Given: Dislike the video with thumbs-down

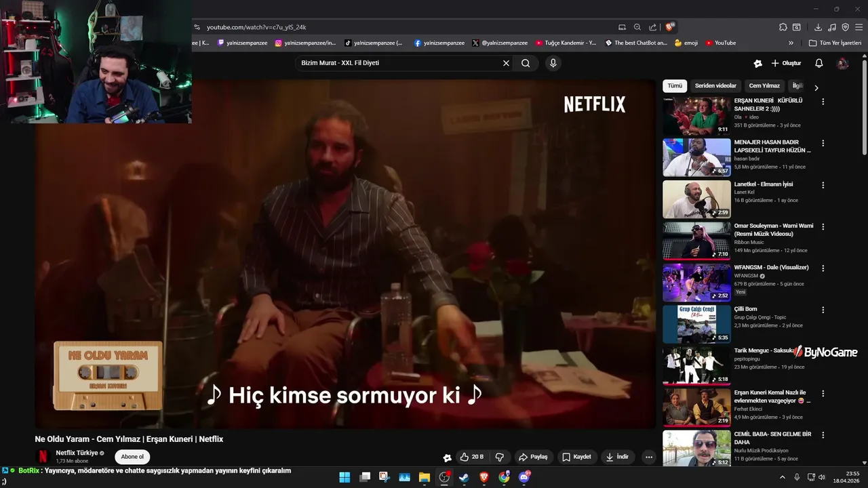Looking at the screenshot, I should pyautogui.click(x=500, y=457).
